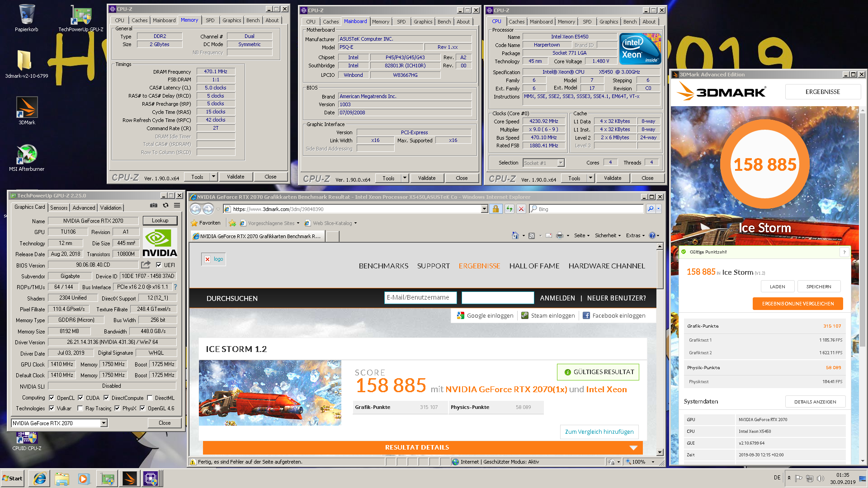Toggle the Vulkan checkbox
The width and height of the screenshot is (868, 488).
click(x=52, y=408)
